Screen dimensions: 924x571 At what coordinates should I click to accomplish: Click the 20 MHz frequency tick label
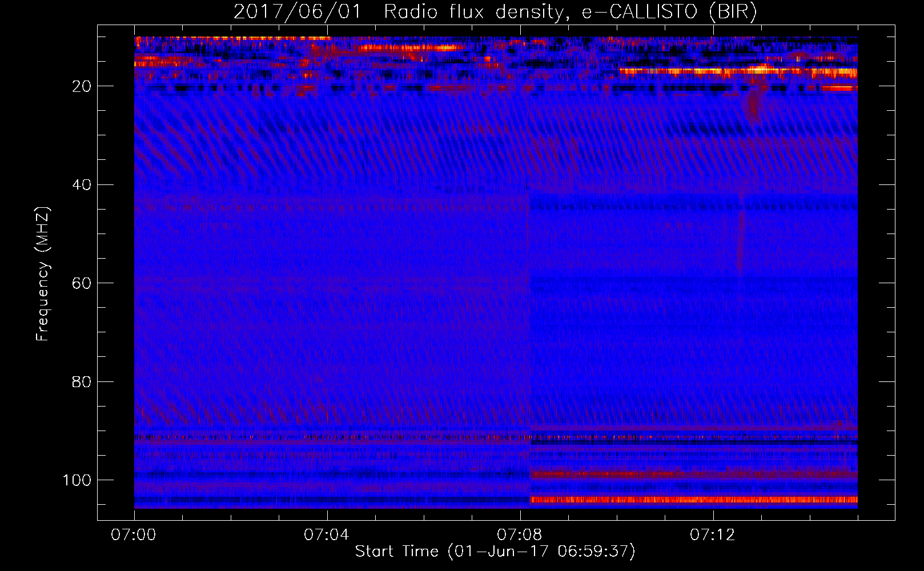click(82, 86)
